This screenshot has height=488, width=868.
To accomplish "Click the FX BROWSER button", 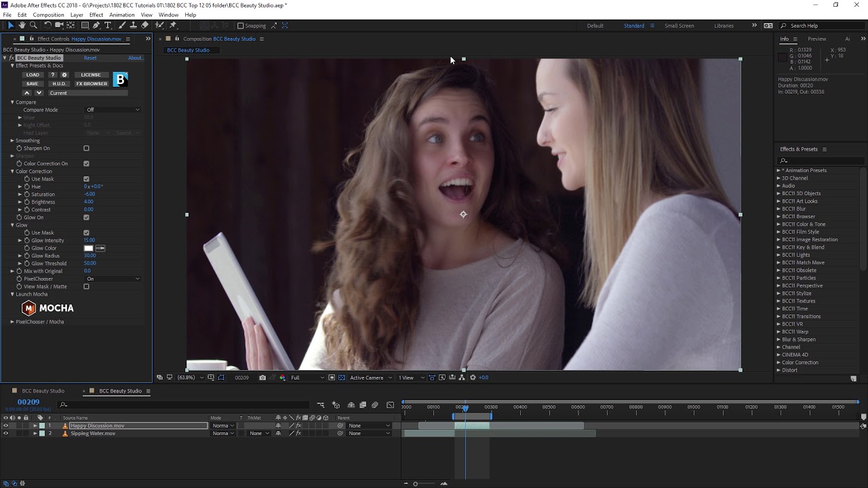I will [92, 83].
